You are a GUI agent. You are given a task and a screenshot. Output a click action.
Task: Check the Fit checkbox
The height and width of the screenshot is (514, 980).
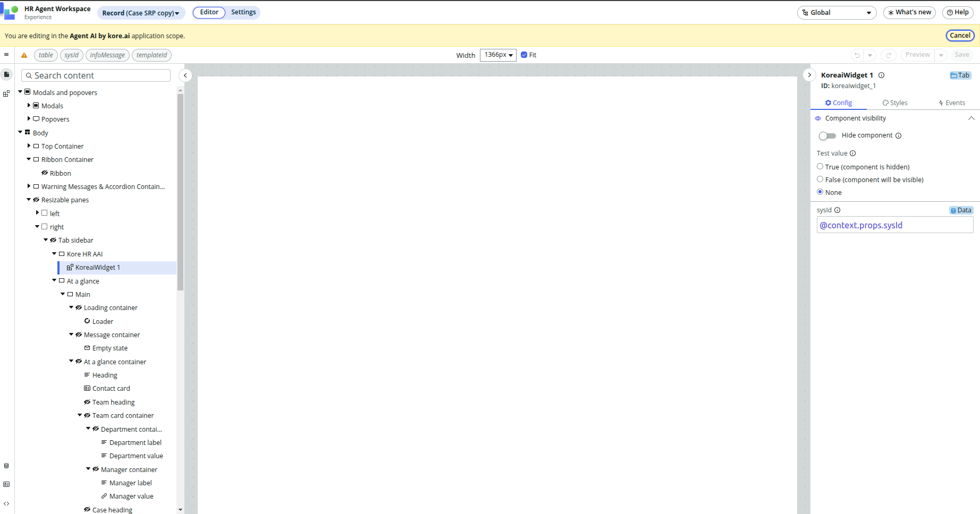point(524,55)
